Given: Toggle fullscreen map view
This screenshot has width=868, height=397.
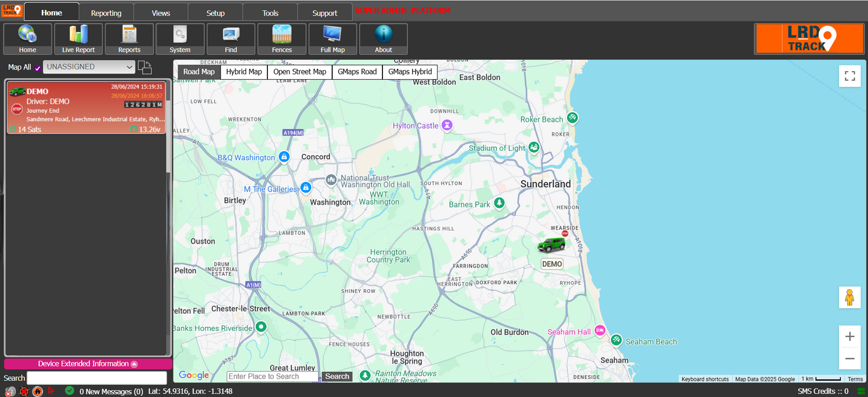Looking at the screenshot, I should click(x=849, y=76).
